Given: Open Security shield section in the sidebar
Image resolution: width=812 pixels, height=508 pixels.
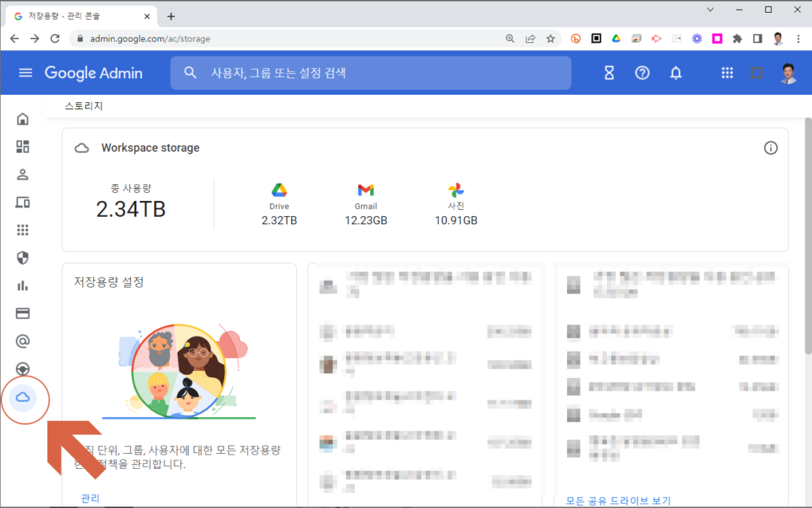Looking at the screenshot, I should [x=23, y=257].
